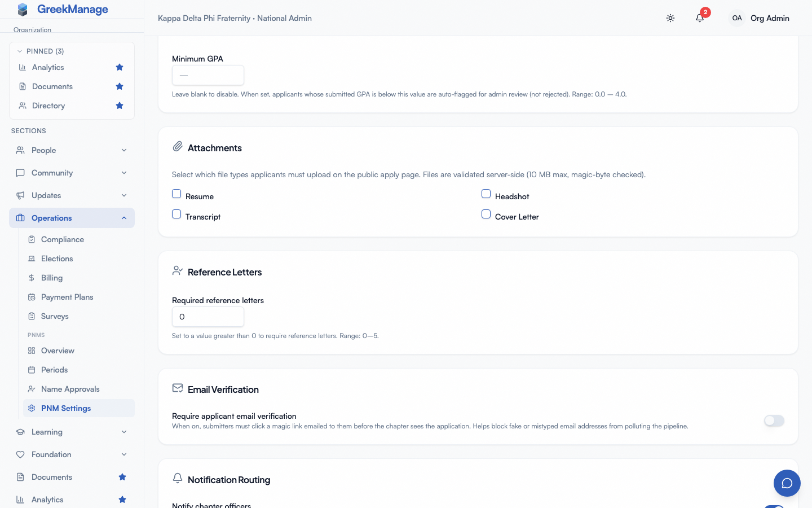Enable the Headshot attachment checkbox

[x=486, y=194]
